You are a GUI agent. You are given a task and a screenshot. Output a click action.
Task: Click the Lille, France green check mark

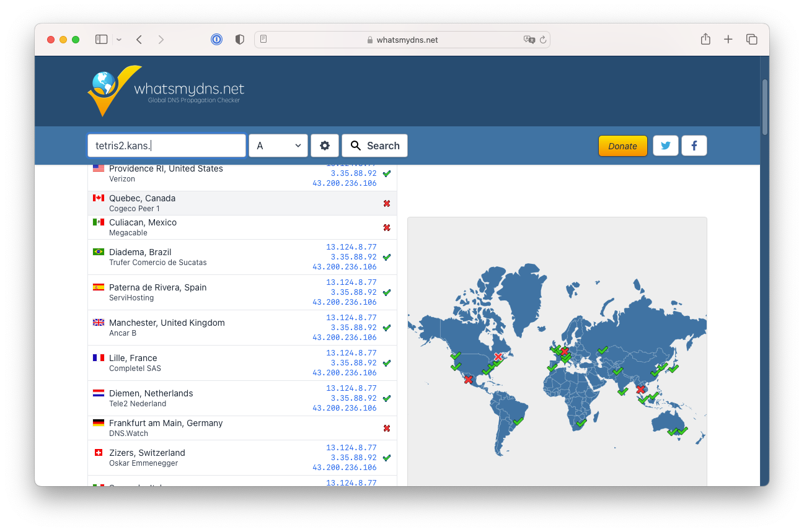[387, 363]
